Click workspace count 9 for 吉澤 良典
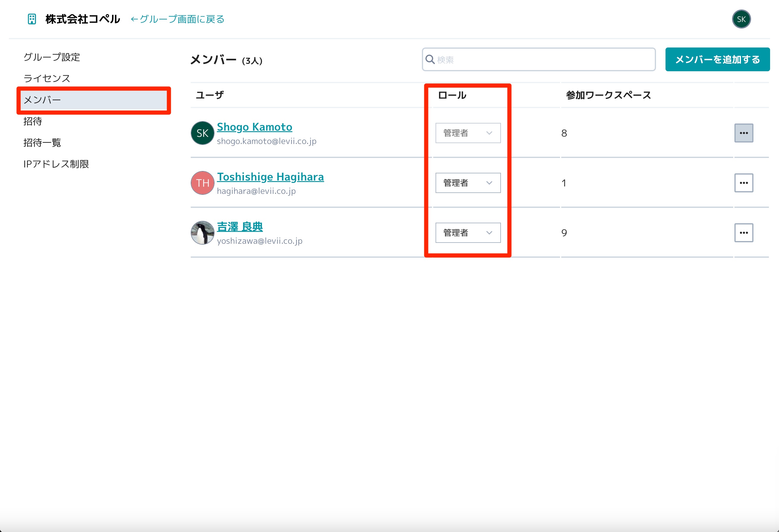The height and width of the screenshot is (532, 779). pyautogui.click(x=564, y=233)
